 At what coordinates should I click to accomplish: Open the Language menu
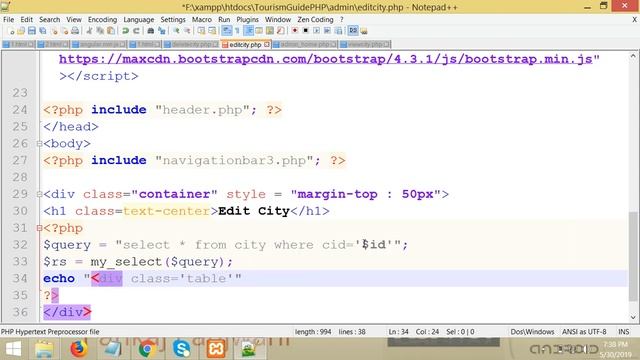tap(139, 20)
